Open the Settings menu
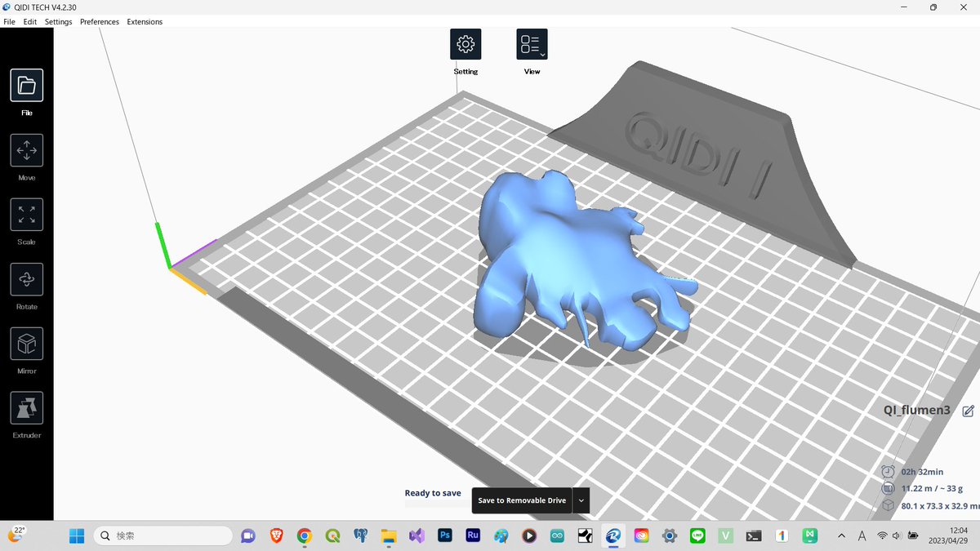The height and width of the screenshot is (551, 980). tap(58, 22)
